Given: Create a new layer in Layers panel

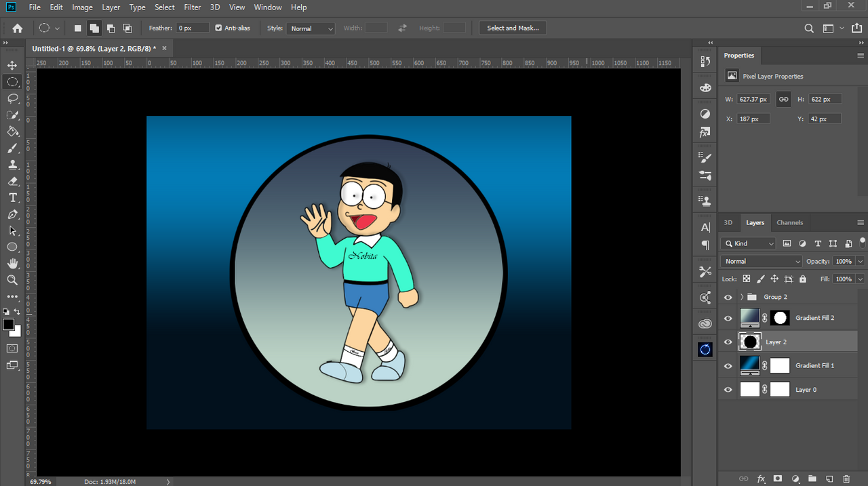Looking at the screenshot, I should coord(829,479).
